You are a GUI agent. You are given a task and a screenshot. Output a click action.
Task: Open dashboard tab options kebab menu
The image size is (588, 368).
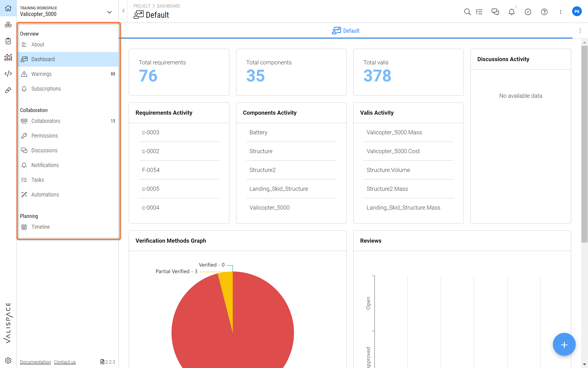(580, 31)
